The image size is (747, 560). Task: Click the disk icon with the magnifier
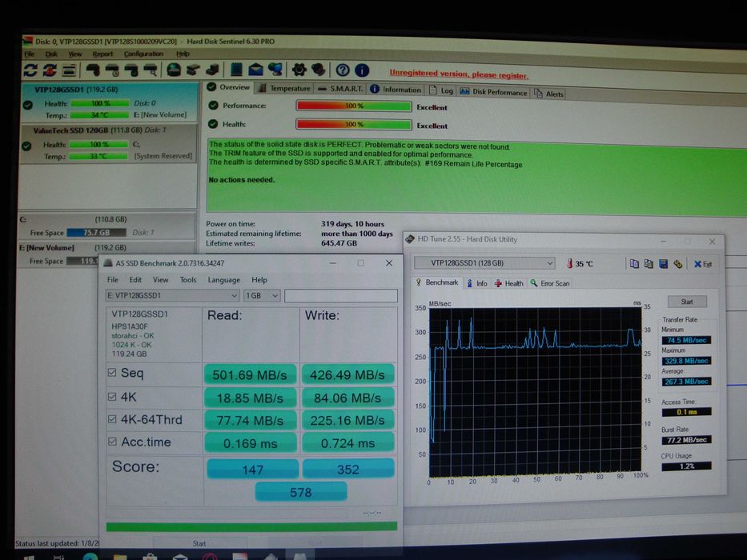(x=151, y=70)
